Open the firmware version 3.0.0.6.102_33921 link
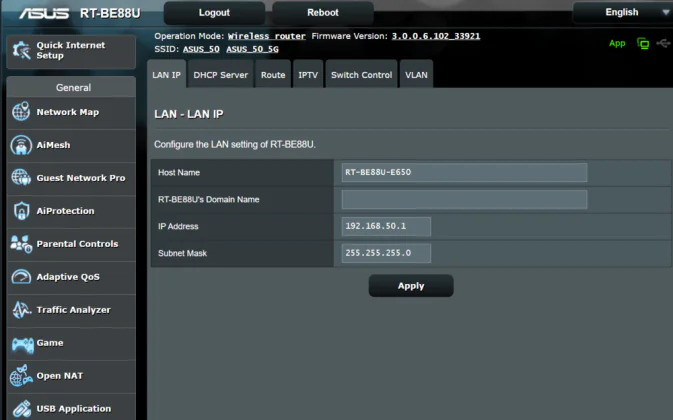Image resolution: width=673 pixels, height=420 pixels. pyautogui.click(x=436, y=36)
